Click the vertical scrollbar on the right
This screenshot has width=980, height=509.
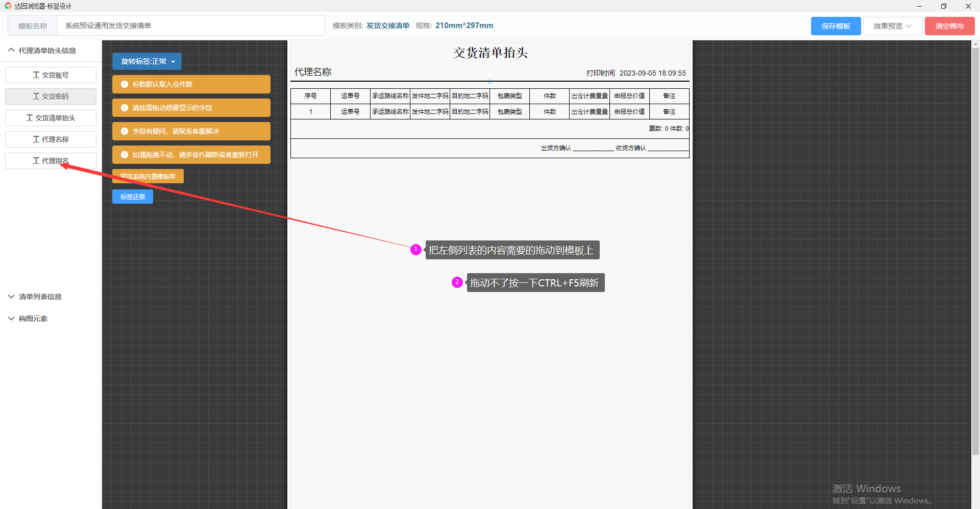975,250
